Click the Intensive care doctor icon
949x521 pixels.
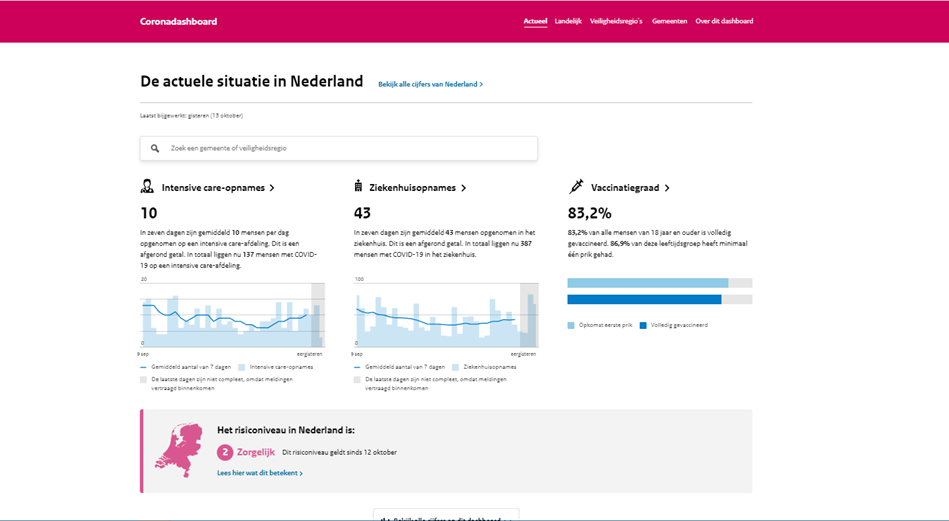(x=147, y=187)
